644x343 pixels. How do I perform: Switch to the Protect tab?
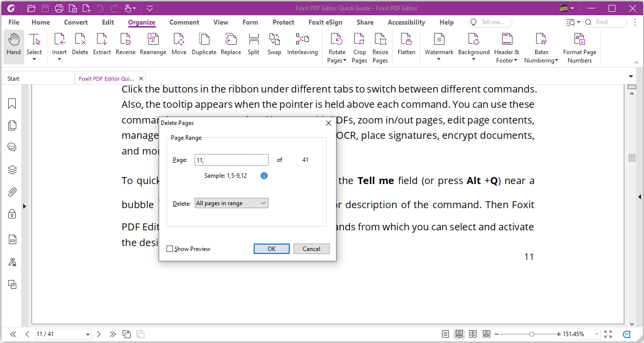pyautogui.click(x=283, y=22)
